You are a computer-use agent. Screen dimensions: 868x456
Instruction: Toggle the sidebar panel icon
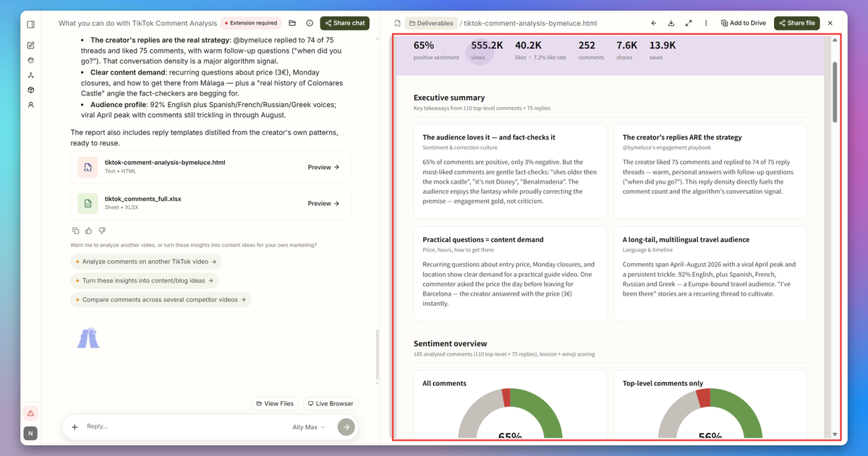30,24
